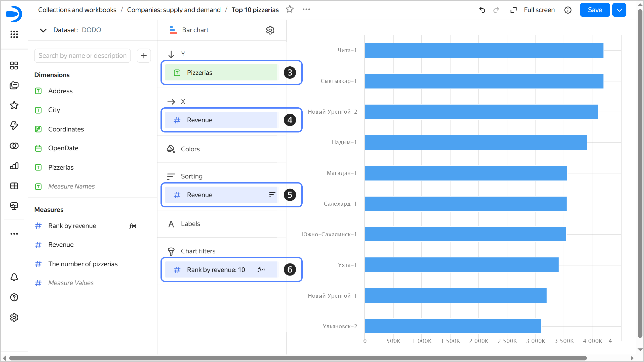Click the undo arrow icon
This screenshot has height=362, width=644.
[x=482, y=10]
